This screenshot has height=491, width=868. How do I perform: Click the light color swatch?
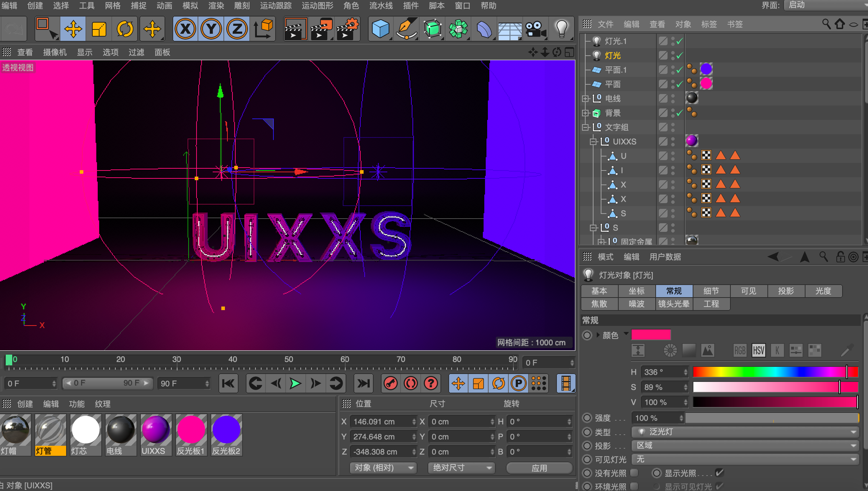click(x=651, y=335)
